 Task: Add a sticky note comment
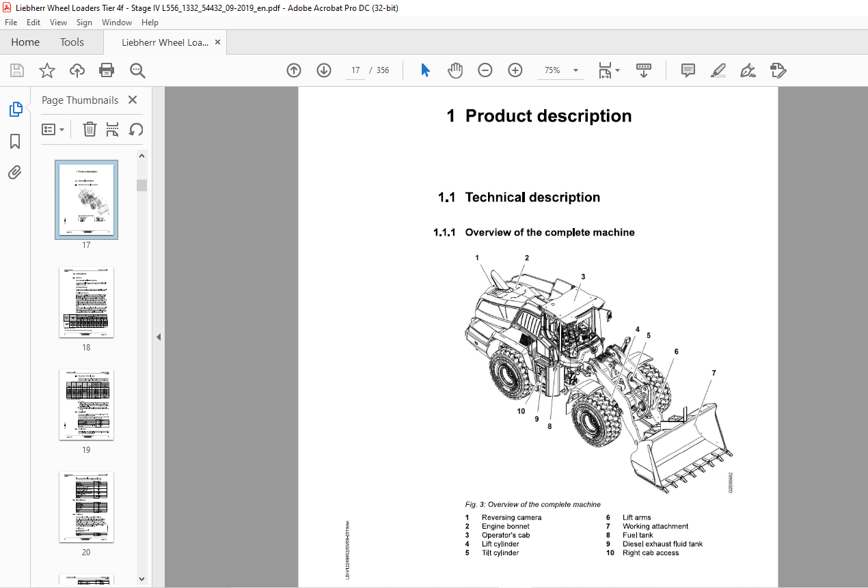[x=688, y=70]
